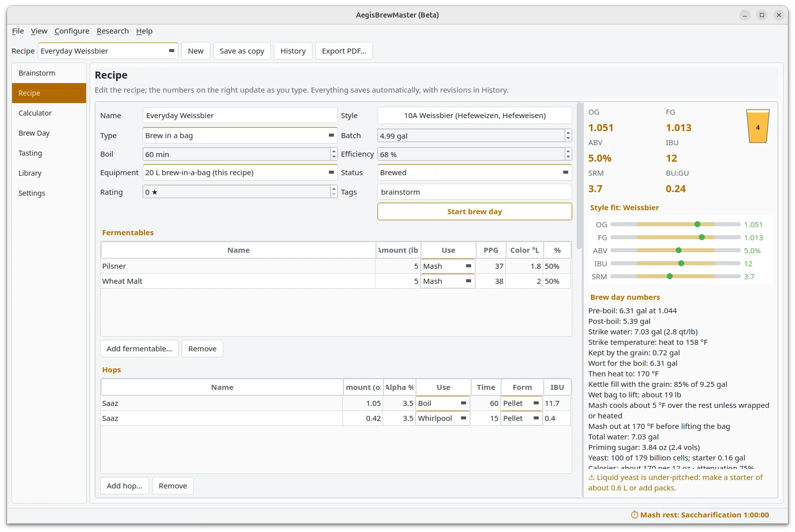Click the recipe Name input field
Image resolution: width=795 pixels, height=532 pixels.
pos(240,116)
